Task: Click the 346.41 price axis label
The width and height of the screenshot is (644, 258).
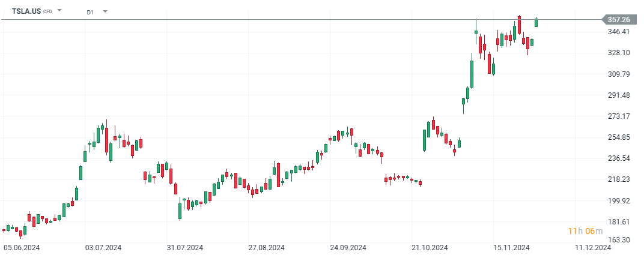Action: pos(619,32)
